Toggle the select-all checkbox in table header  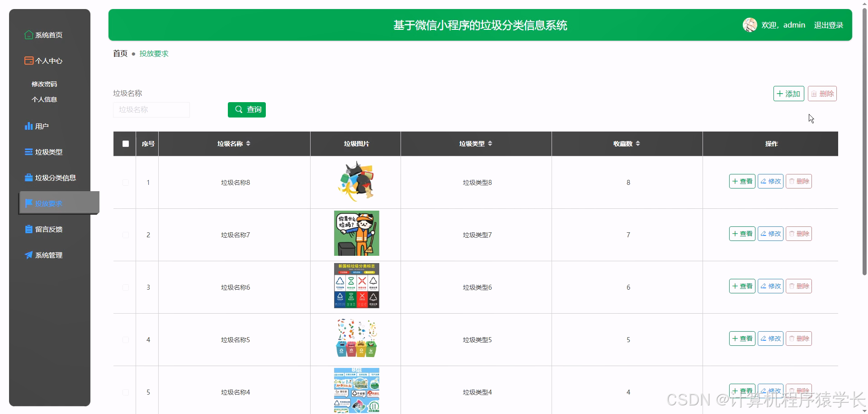pos(125,144)
